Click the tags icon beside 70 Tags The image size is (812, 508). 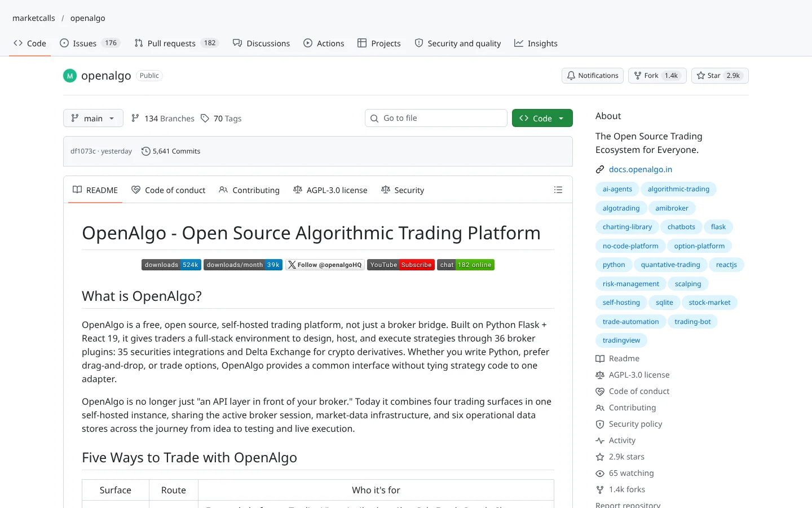[205, 119]
